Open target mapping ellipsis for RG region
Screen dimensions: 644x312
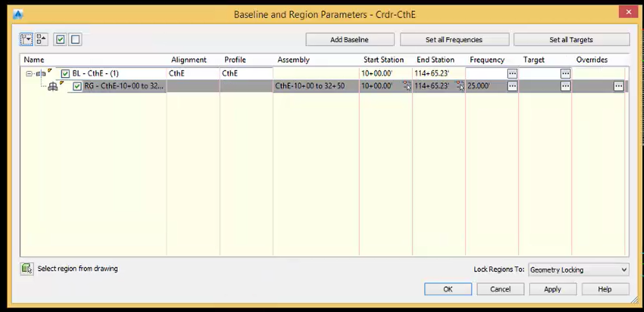click(x=565, y=86)
